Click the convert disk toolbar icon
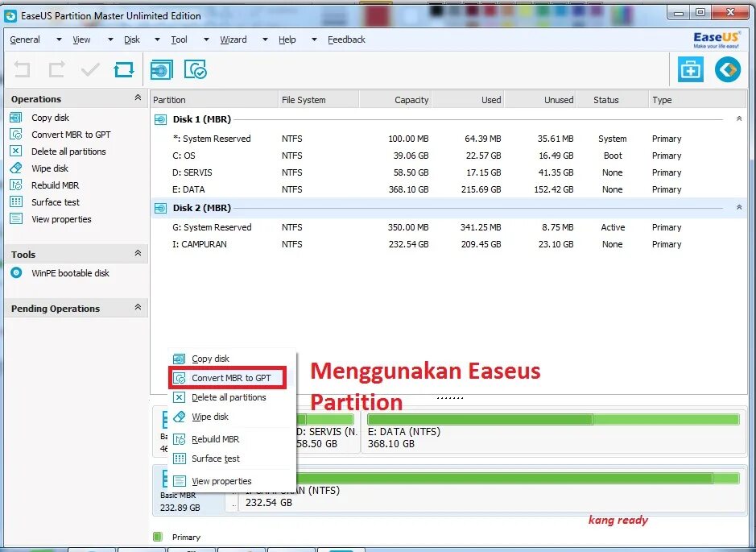756x552 pixels. (196, 70)
